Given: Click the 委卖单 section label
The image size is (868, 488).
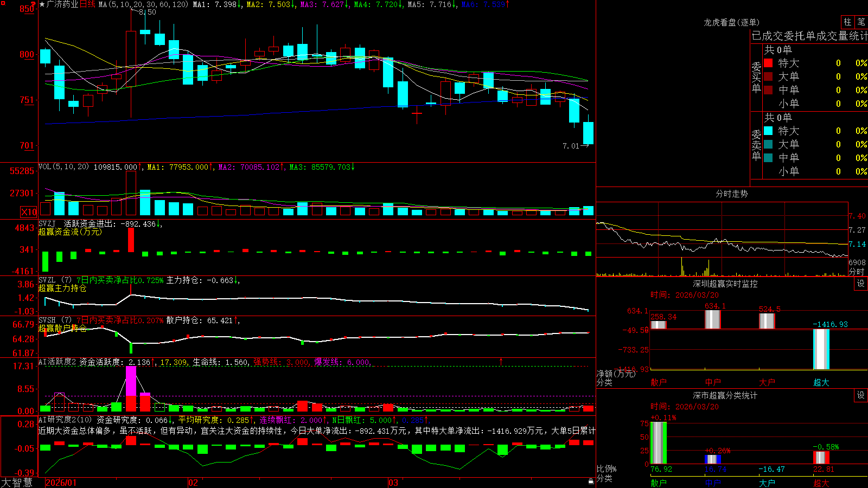Looking at the screenshot, I should click(756, 145).
